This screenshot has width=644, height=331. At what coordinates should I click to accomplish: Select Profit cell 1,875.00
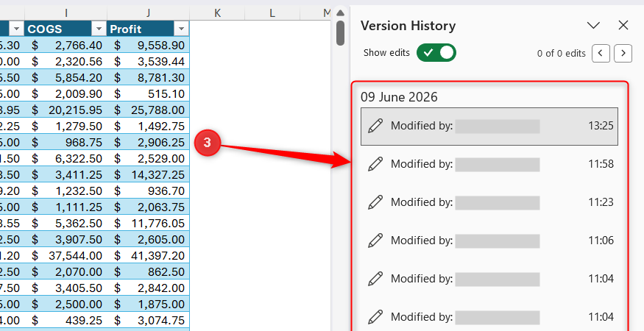coord(148,305)
